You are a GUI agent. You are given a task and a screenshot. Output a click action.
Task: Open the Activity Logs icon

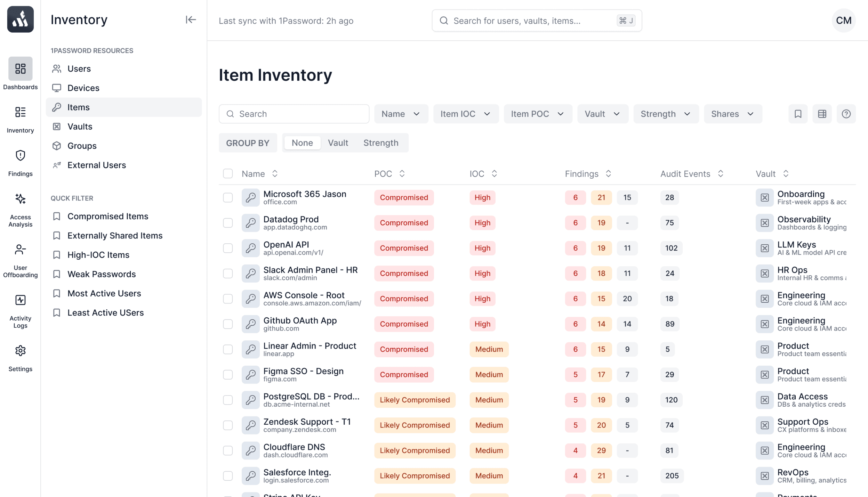click(20, 300)
